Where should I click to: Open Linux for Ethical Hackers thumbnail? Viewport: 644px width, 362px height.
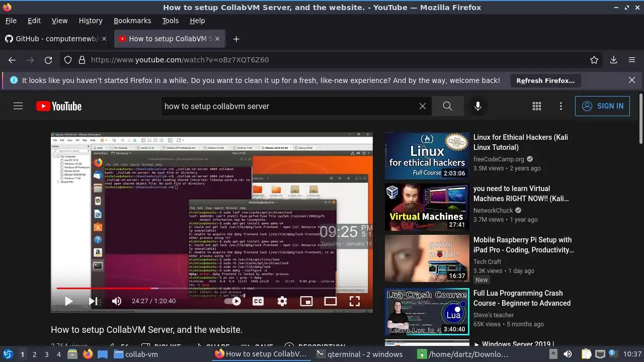(427, 156)
